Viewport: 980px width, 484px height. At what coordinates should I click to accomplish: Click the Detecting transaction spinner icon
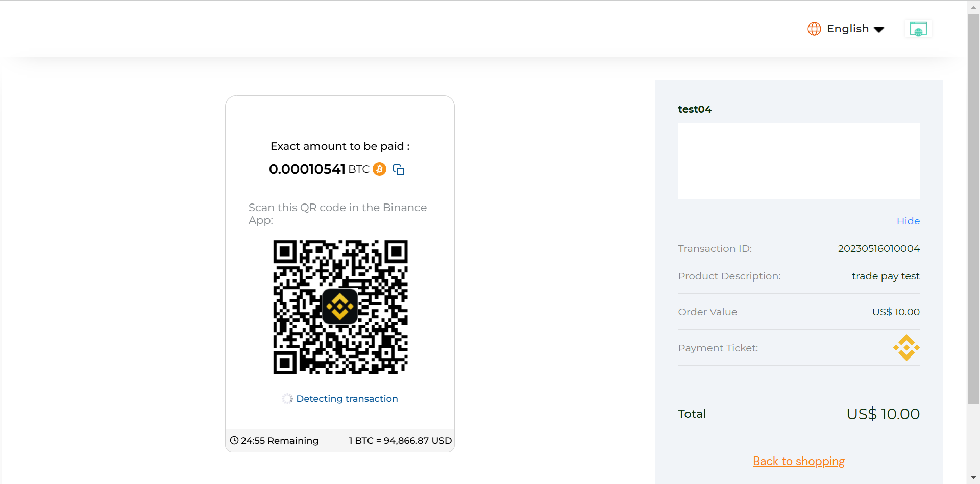click(287, 398)
